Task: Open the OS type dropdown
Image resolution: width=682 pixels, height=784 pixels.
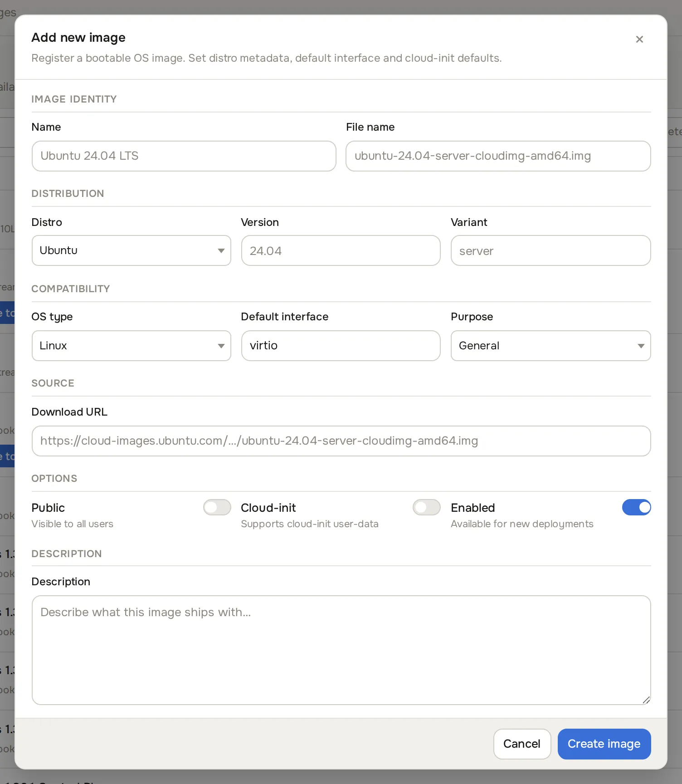Action: point(132,346)
